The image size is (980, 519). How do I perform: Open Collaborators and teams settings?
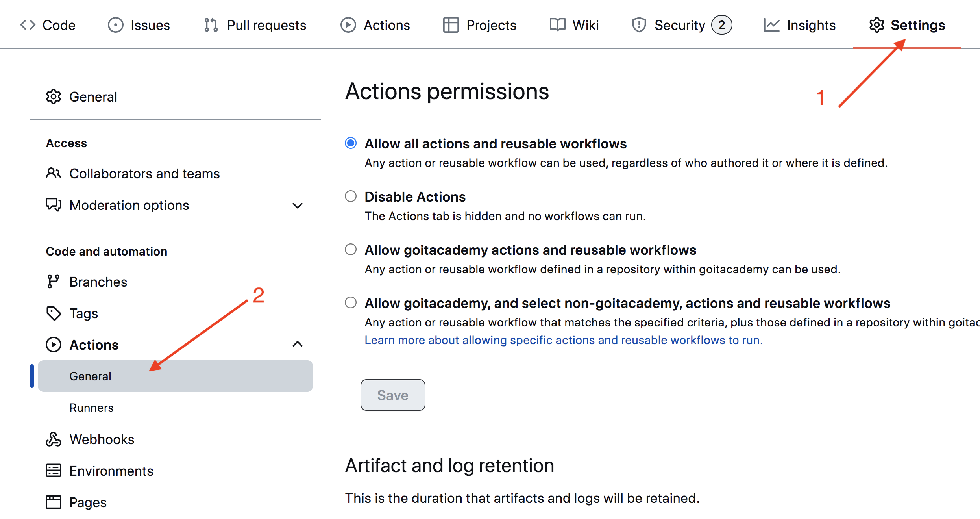pos(144,173)
